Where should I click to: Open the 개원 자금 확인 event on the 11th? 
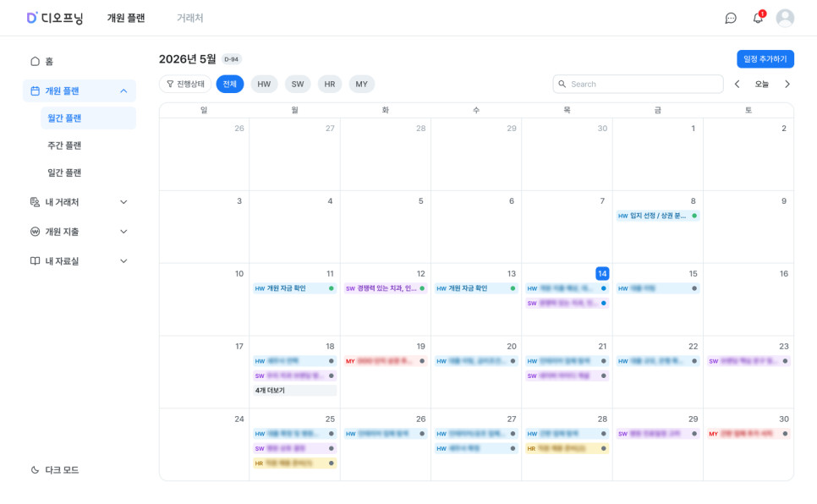tap(295, 288)
